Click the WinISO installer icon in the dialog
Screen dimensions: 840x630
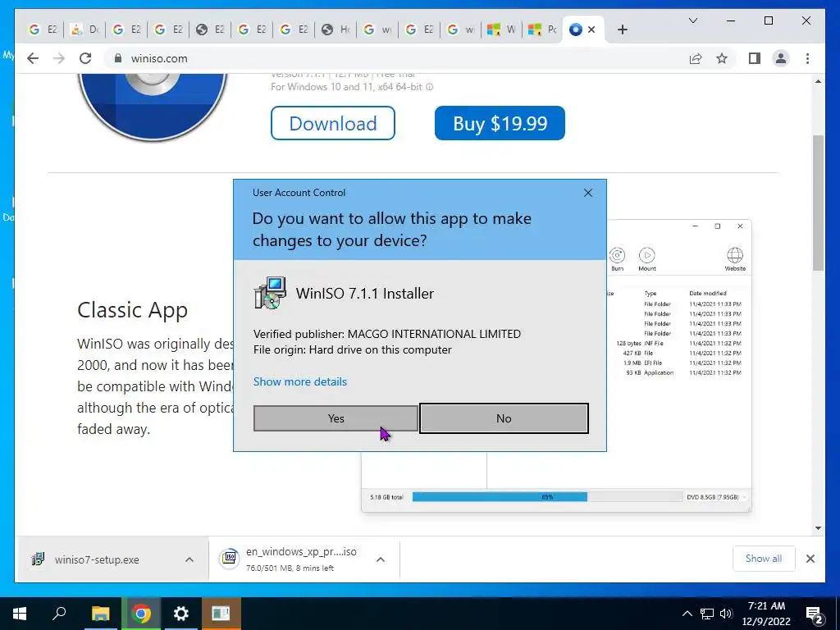click(270, 293)
